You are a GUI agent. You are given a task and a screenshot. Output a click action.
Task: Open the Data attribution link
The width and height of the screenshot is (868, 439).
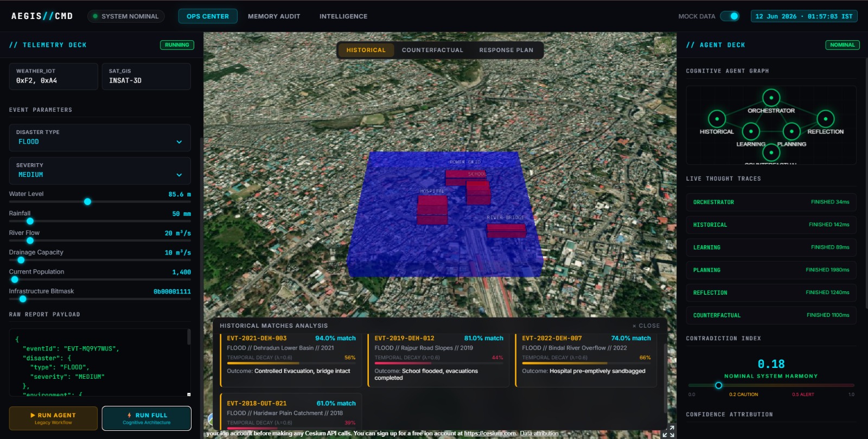click(539, 434)
